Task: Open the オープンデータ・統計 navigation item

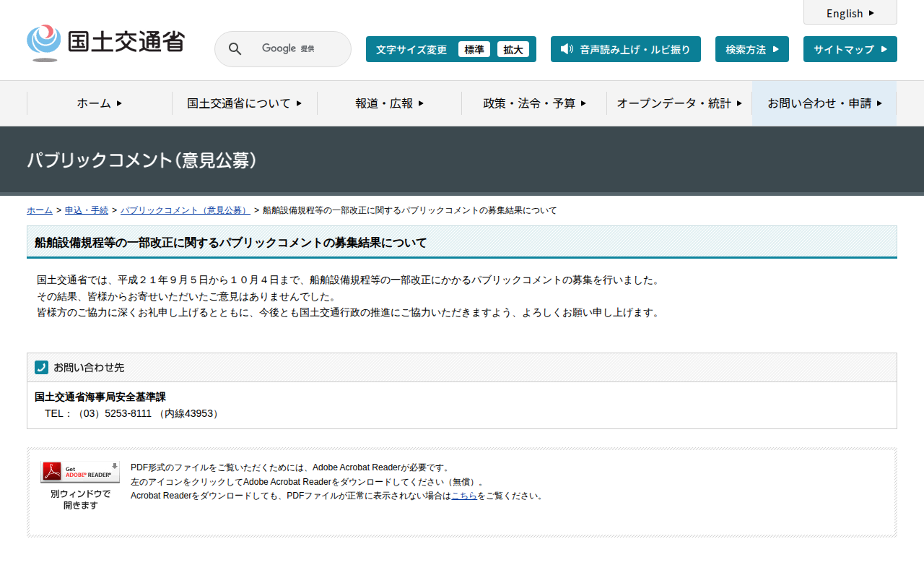Action: [679, 103]
